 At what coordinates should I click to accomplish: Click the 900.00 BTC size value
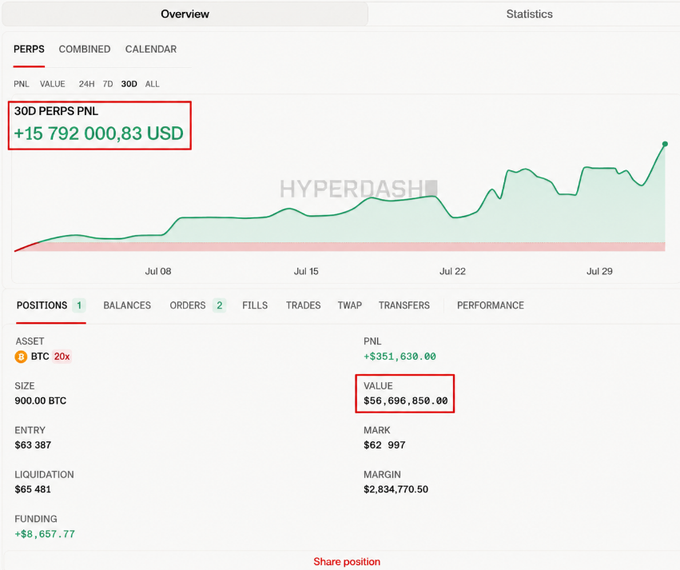tap(40, 401)
